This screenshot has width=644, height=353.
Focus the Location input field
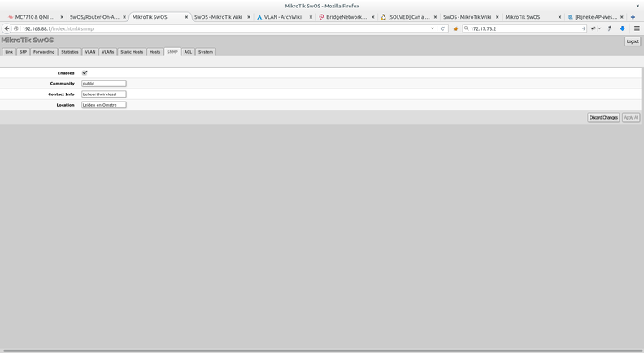click(x=104, y=105)
